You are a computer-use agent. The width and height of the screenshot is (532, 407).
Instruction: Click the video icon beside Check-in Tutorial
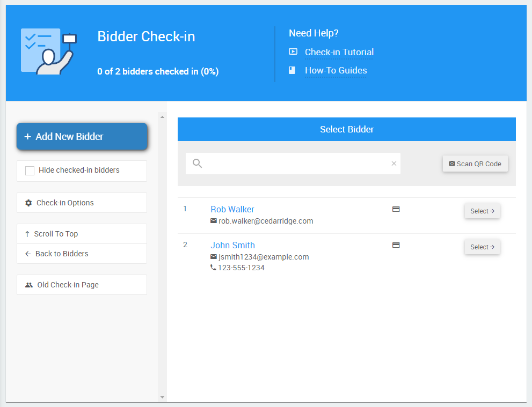point(293,52)
